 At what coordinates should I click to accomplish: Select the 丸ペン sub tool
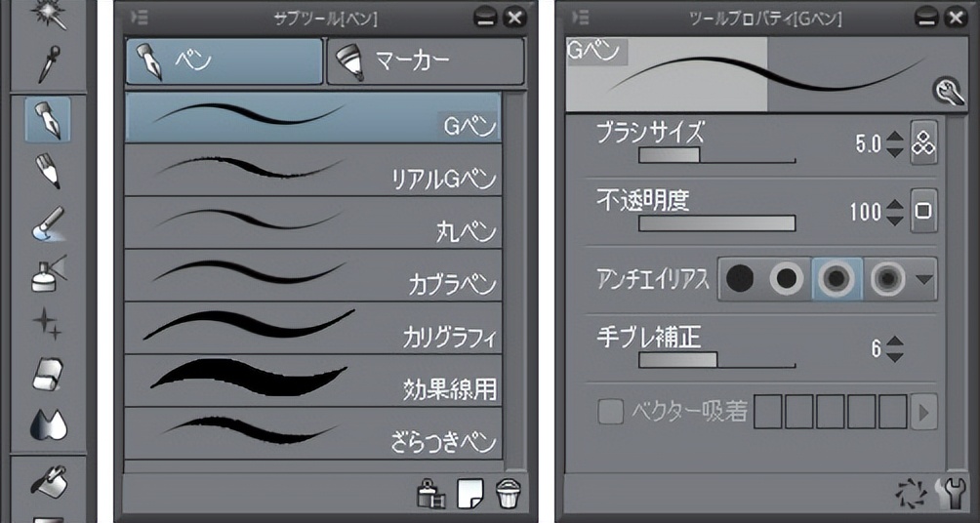313,222
